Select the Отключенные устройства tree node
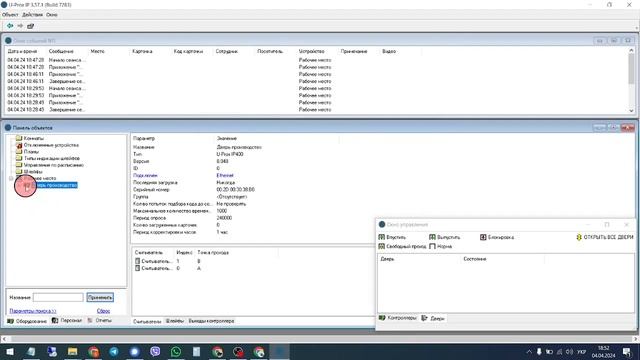Viewport: 640px width, 360px height. [51, 145]
